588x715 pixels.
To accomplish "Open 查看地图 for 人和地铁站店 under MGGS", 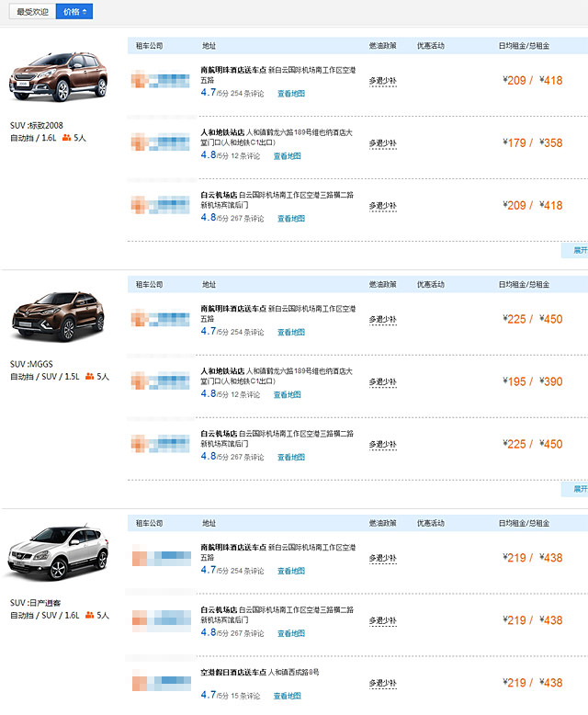I will [x=288, y=394].
